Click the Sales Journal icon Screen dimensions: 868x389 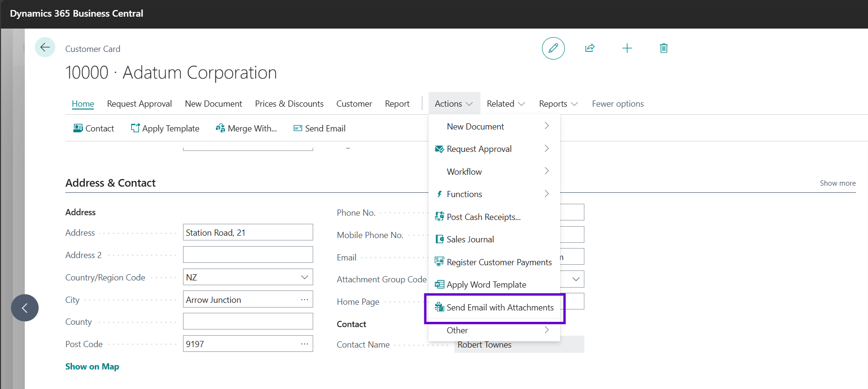tap(439, 239)
